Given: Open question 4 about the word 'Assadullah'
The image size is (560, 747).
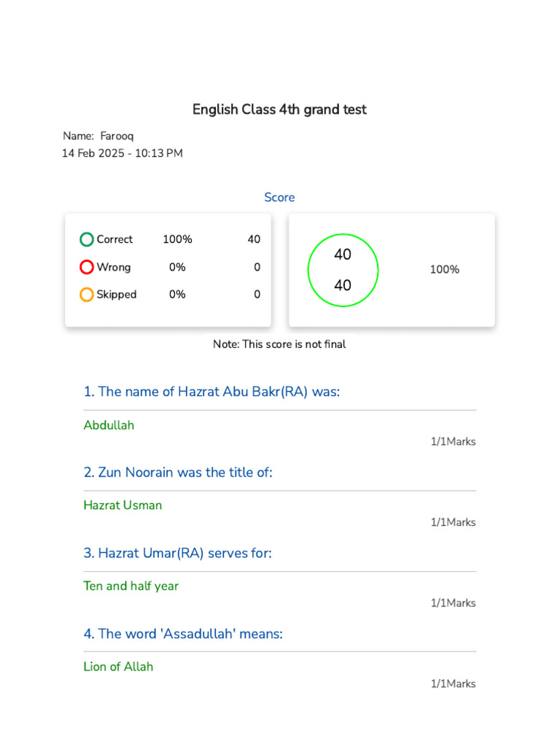Looking at the screenshot, I should 183,634.
